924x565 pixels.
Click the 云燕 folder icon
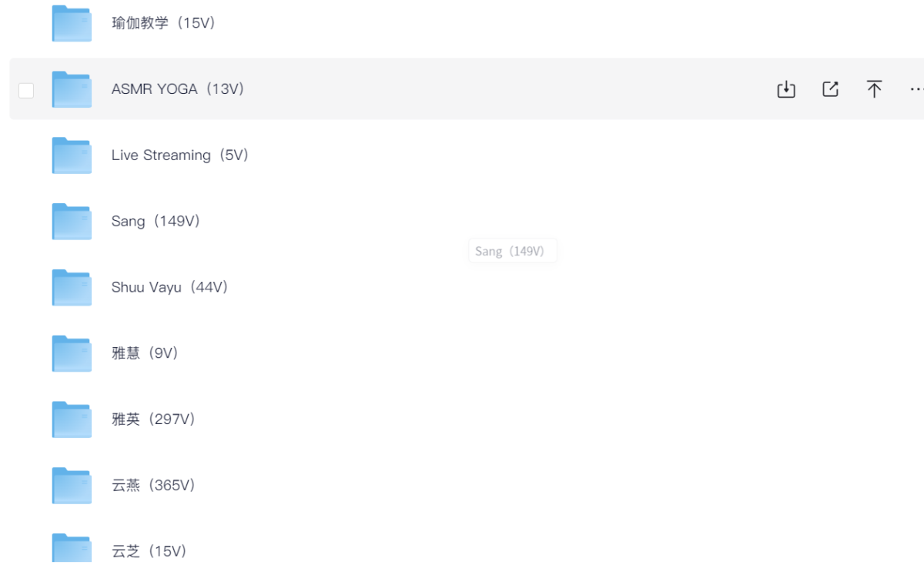pyautogui.click(x=72, y=486)
